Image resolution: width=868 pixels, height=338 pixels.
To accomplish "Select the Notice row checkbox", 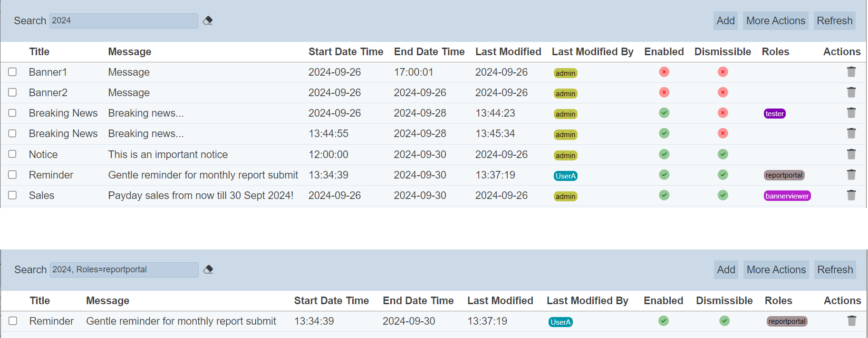I will 12,154.
